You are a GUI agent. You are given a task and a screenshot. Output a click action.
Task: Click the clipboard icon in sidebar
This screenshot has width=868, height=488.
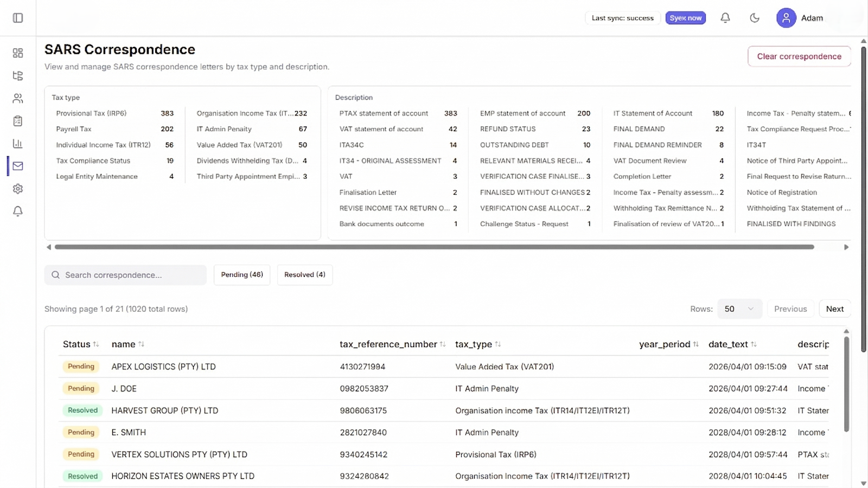click(x=18, y=121)
